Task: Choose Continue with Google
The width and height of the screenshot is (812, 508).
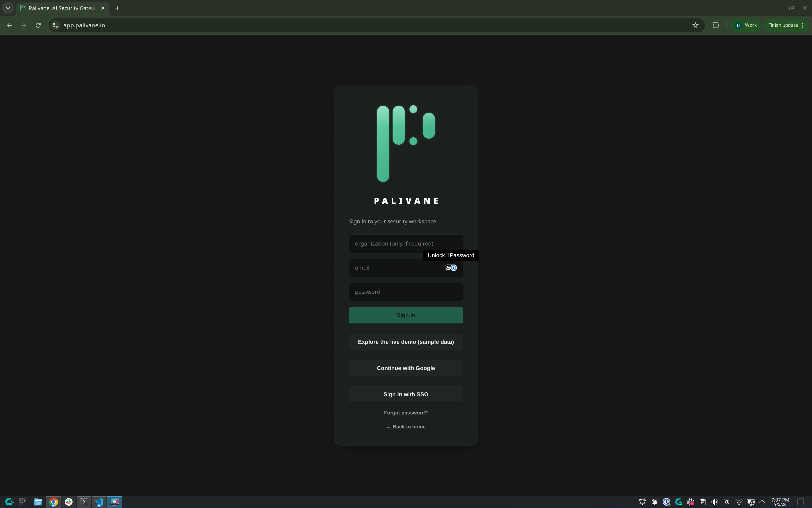Action: (x=406, y=368)
